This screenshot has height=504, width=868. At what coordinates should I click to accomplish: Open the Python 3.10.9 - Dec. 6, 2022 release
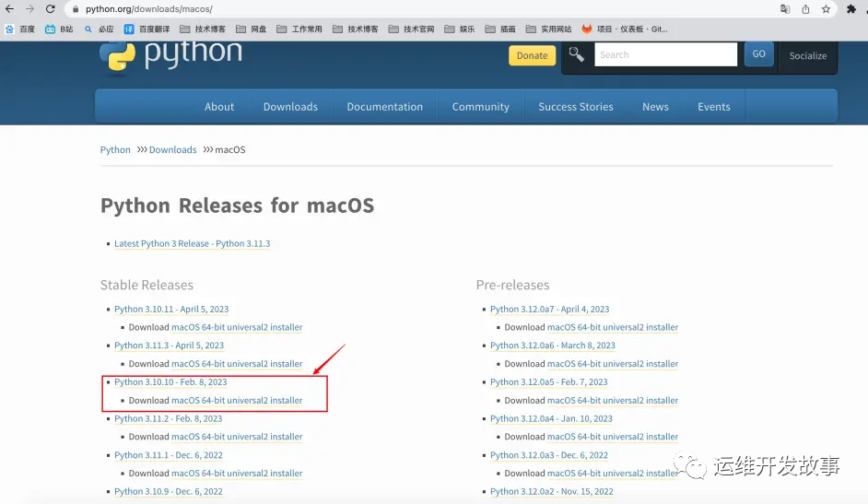click(x=169, y=491)
